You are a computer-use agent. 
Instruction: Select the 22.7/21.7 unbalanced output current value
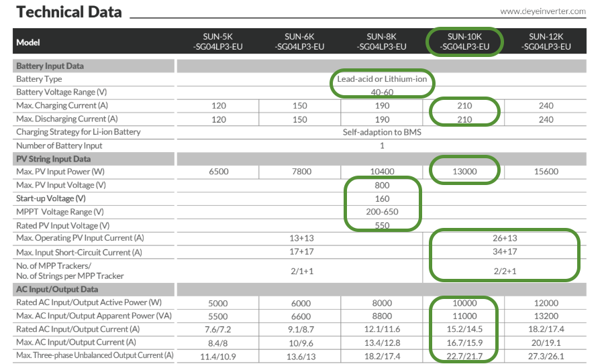[x=464, y=355]
